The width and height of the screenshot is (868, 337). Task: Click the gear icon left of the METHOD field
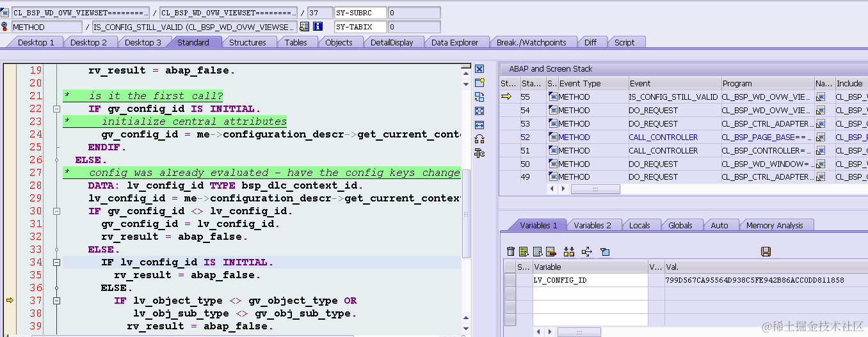(x=5, y=27)
